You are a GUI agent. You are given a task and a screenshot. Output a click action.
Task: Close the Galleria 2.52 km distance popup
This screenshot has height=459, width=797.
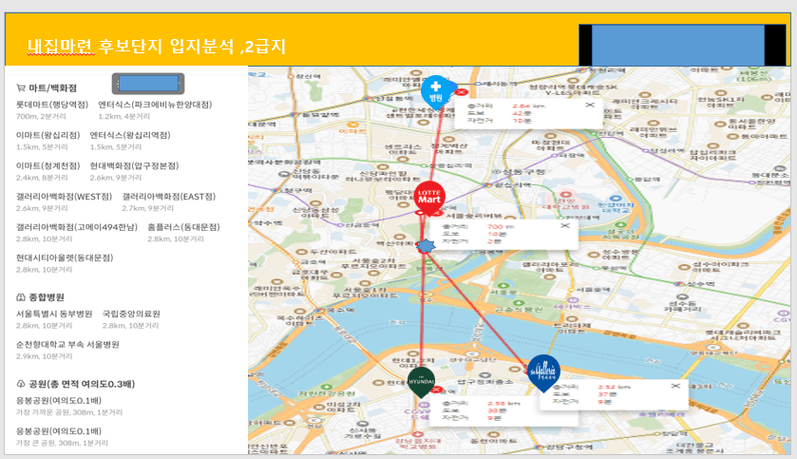point(675,386)
